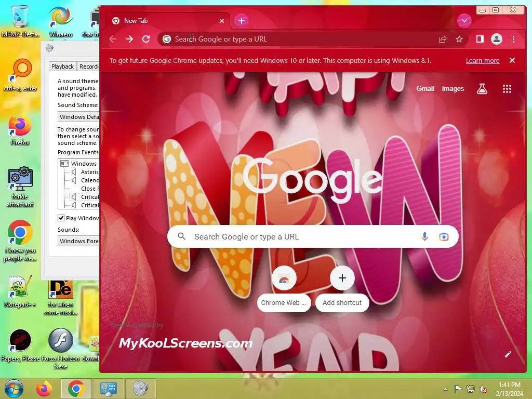532x399 pixels.
Task: Customize this page with the pencil icon
Action: point(508,354)
